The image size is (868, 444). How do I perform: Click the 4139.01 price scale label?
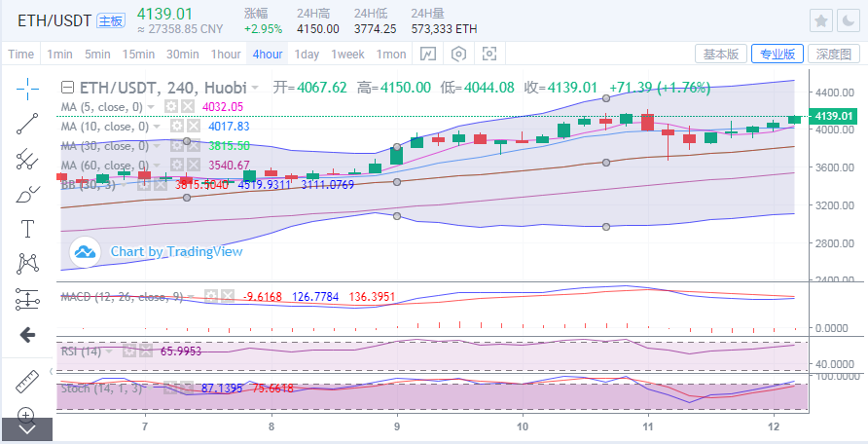click(x=833, y=116)
